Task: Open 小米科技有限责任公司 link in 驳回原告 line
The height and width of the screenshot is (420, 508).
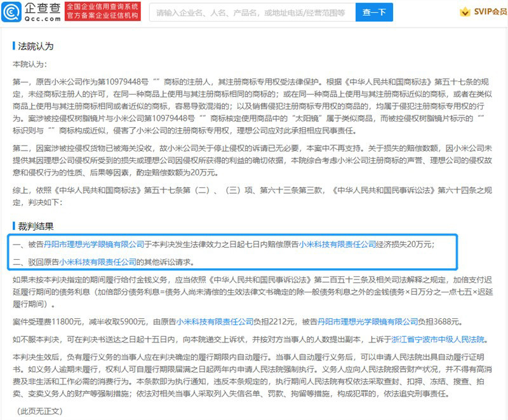Action: pos(98,262)
